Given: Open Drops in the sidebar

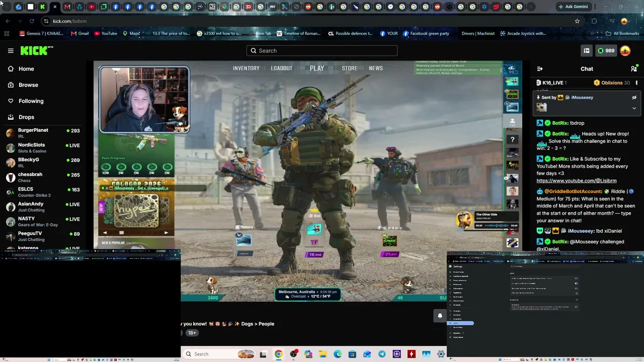Looking at the screenshot, I should click(x=26, y=117).
